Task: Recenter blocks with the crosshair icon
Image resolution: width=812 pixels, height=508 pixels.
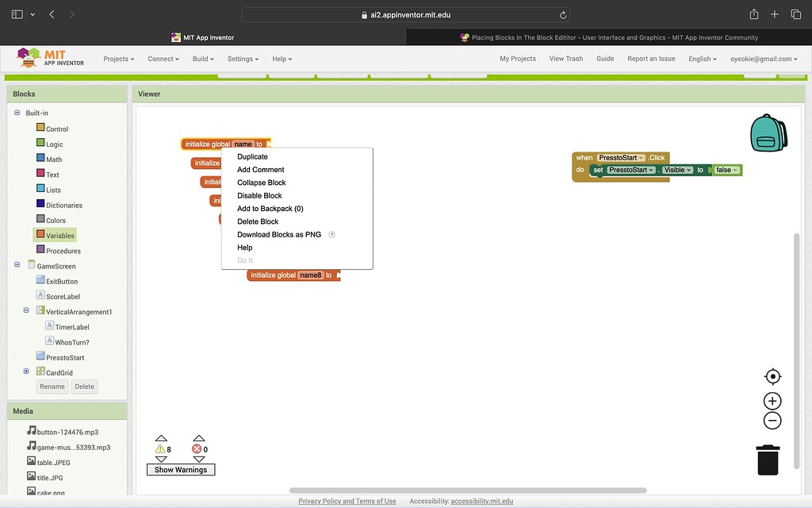Action: 772,376
